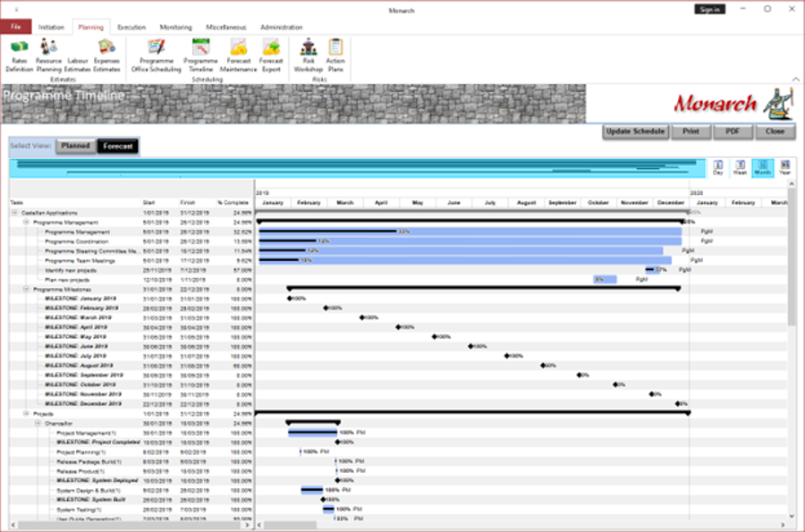The width and height of the screenshot is (805, 532).
Task: Collapse the Projects group
Action: pos(26,413)
